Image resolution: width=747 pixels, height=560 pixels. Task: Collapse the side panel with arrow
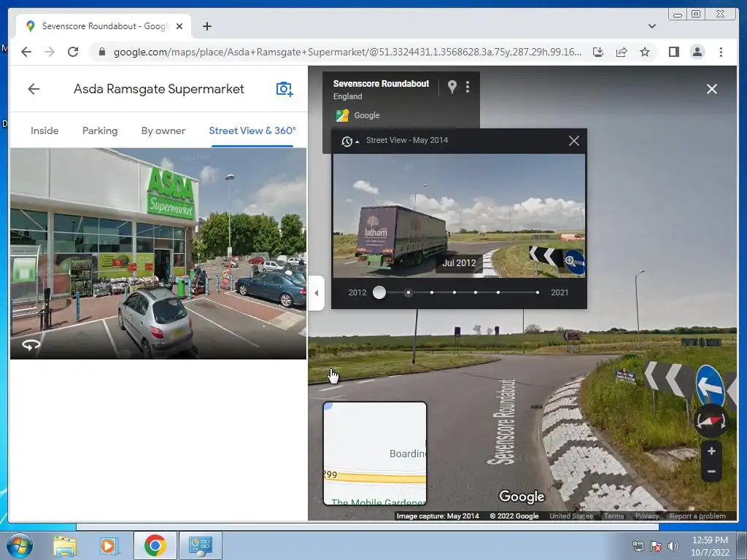[317, 293]
